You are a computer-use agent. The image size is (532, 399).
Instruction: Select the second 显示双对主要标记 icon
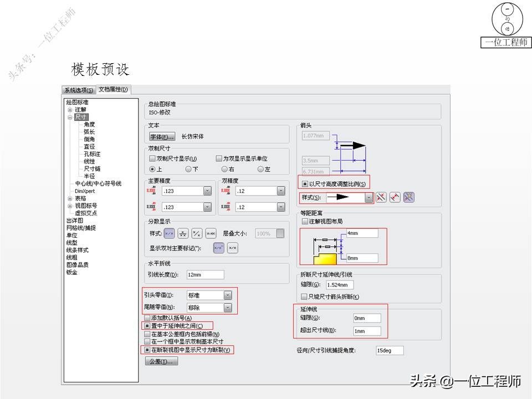(x=232, y=247)
